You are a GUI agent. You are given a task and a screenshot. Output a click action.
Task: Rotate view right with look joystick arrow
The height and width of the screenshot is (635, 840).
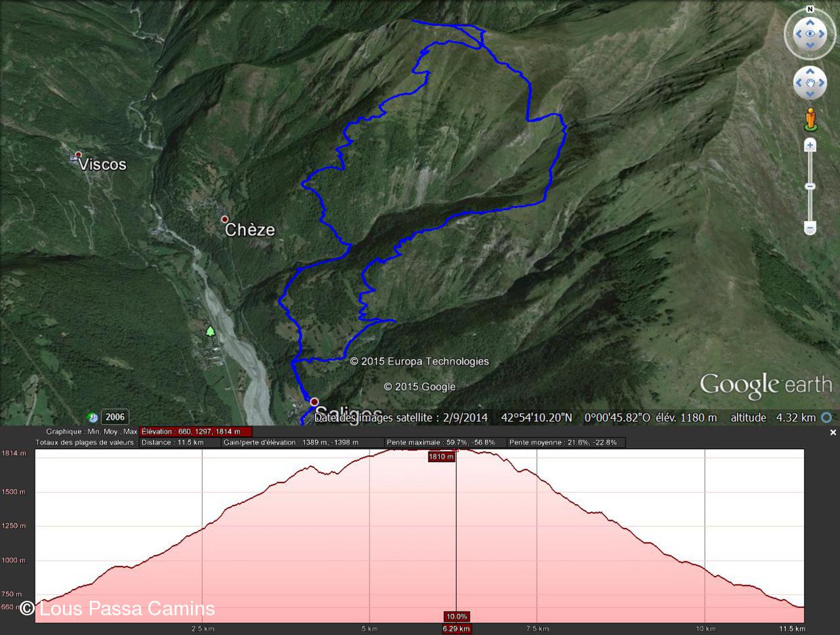tap(823, 33)
